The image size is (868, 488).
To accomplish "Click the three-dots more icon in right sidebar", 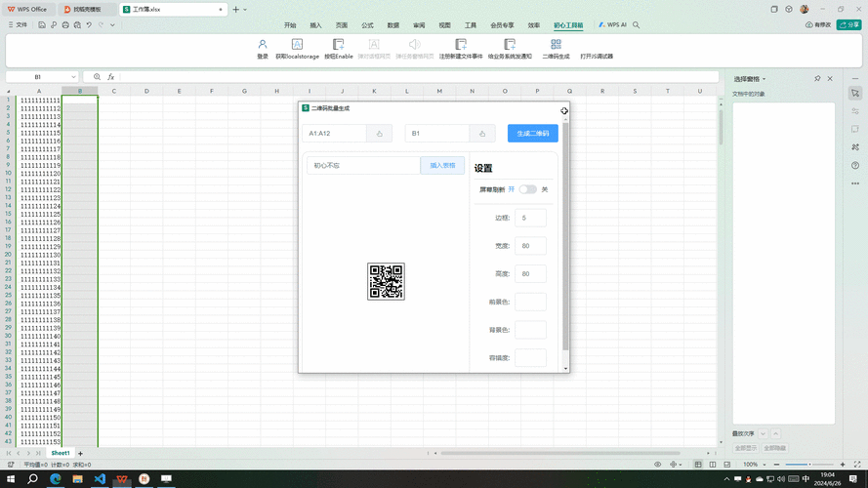I will [855, 183].
